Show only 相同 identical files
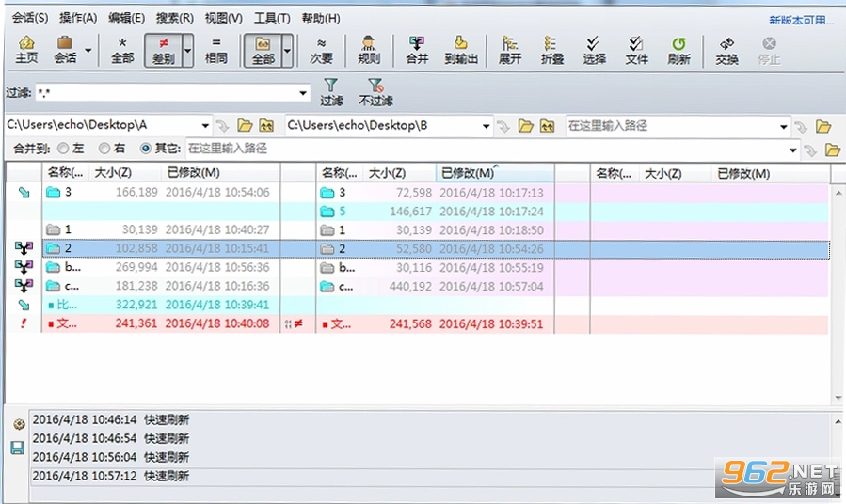This screenshot has height=504, width=846. coord(215,50)
